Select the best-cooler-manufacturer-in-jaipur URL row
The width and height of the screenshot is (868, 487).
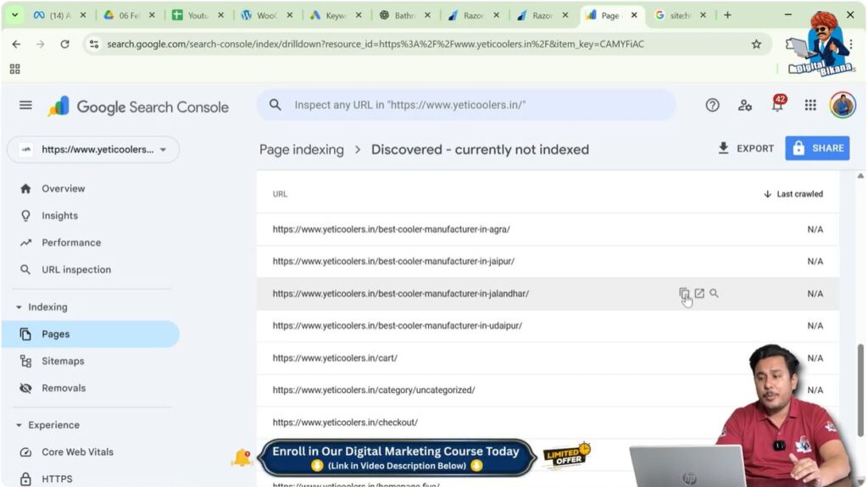(548, 261)
